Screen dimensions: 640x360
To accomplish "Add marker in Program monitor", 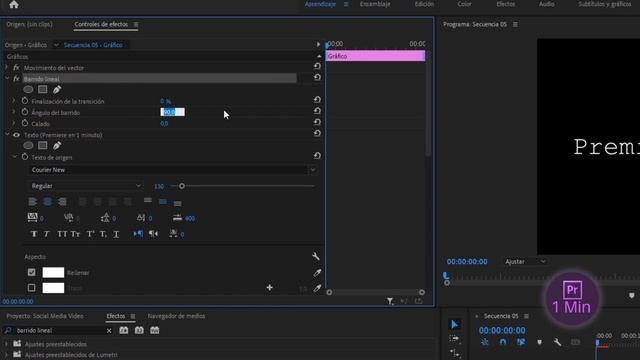I will (631, 295).
